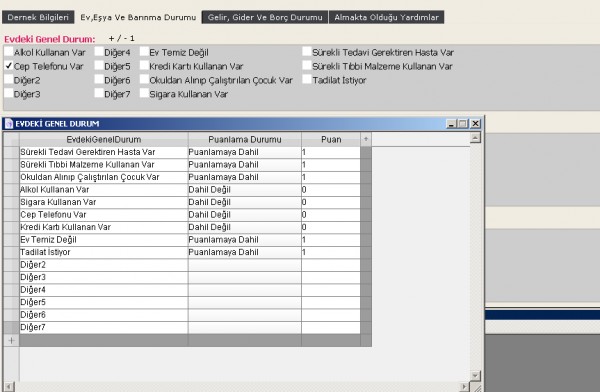Click the + / - 1 control beside Evdeki Genel Durum

point(121,38)
